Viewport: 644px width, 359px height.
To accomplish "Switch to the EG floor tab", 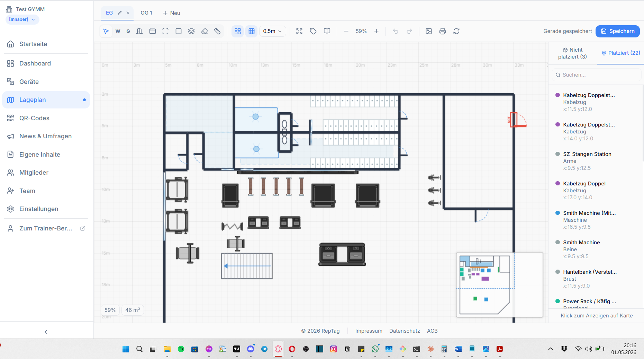I will click(x=109, y=13).
